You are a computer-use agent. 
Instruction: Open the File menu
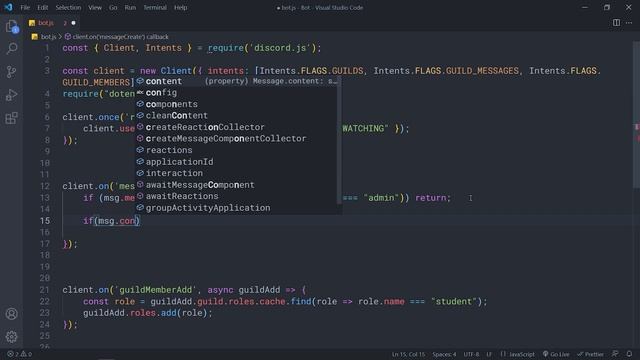[x=25, y=7]
